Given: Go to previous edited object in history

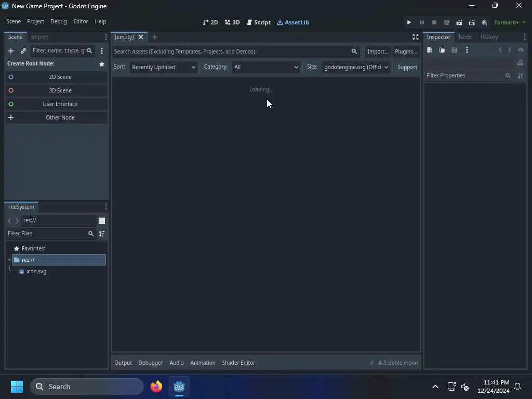Looking at the screenshot, I should pos(500,50).
